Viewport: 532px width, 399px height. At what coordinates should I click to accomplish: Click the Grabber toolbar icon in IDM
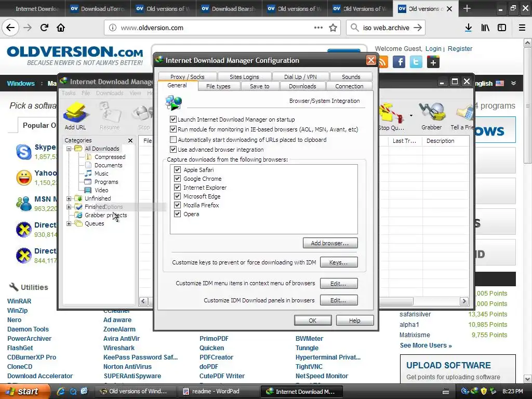[432, 116]
